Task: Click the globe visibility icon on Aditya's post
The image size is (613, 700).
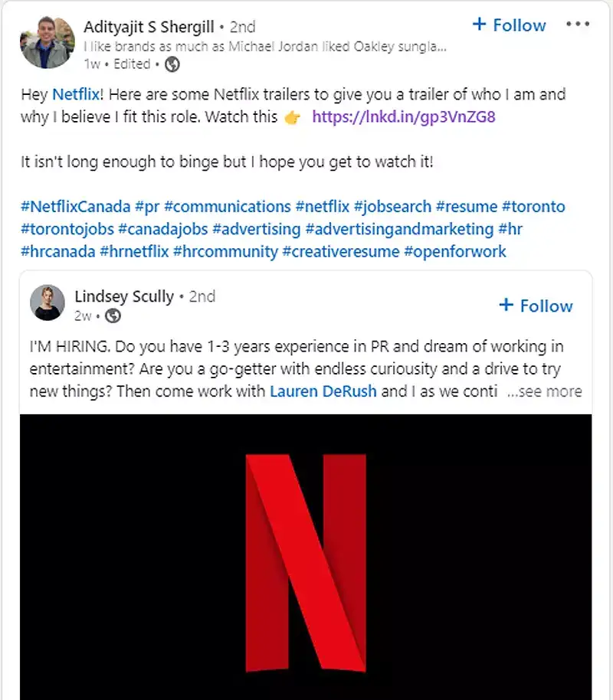Action: tap(173, 64)
